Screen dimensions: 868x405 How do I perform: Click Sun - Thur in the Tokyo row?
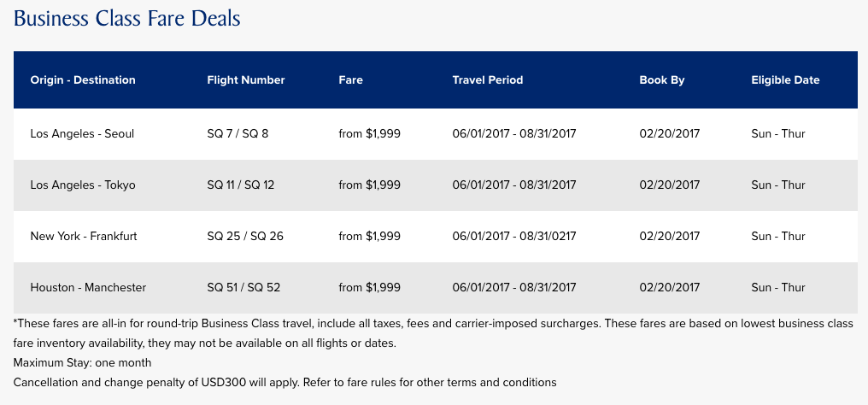(777, 185)
